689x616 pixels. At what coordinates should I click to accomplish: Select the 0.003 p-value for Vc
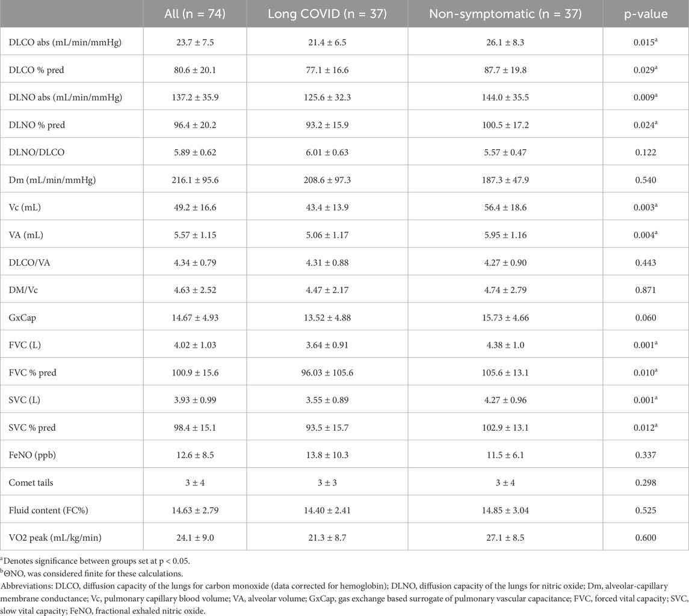646,208
